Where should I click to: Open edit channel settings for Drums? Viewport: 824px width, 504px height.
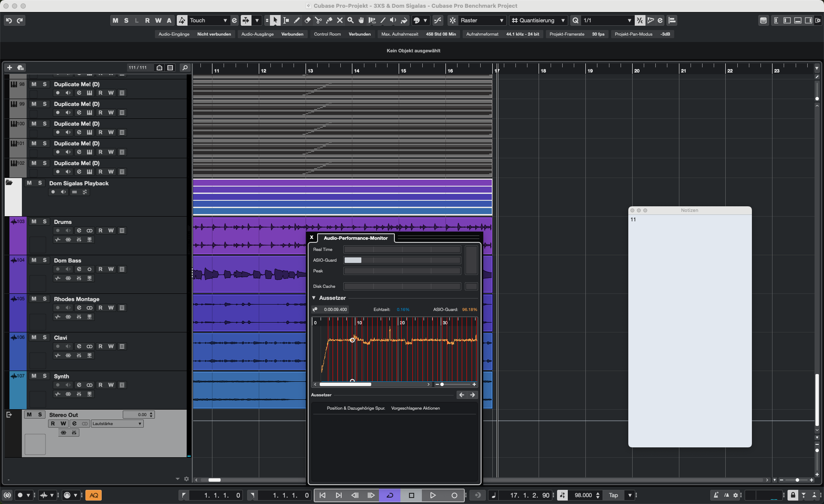pos(79,230)
